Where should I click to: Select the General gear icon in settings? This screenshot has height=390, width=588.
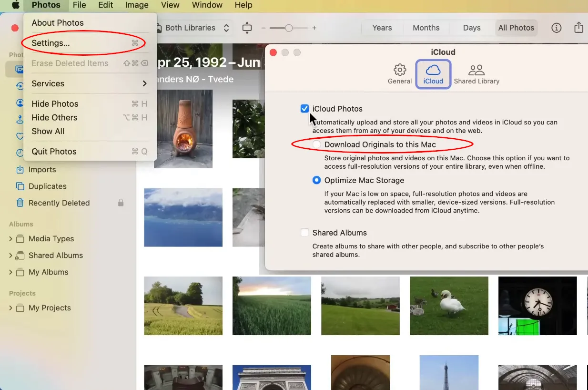[399, 71]
